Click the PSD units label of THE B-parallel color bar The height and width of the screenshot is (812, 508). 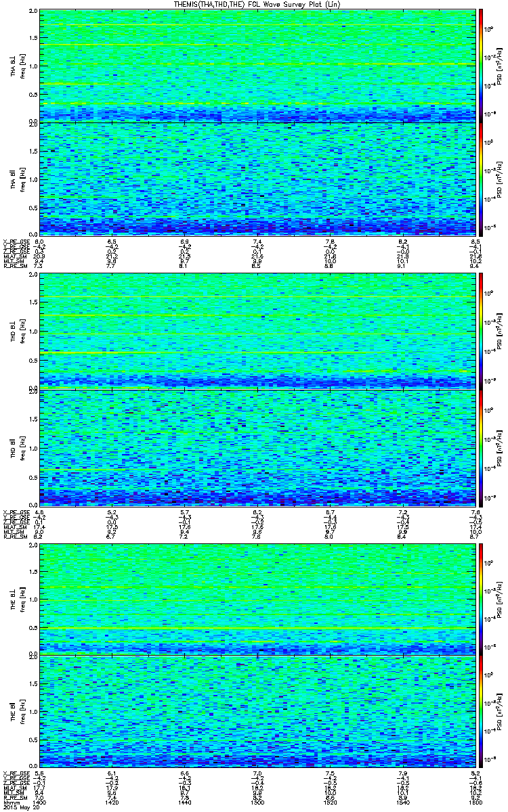click(501, 711)
